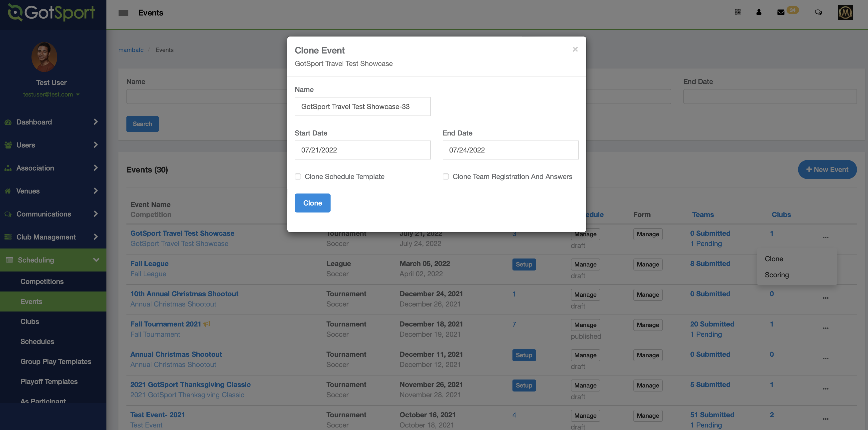The image size is (868, 430).
Task: Click Form Manage button for Fall Tournament 2021
Action: tap(648, 325)
